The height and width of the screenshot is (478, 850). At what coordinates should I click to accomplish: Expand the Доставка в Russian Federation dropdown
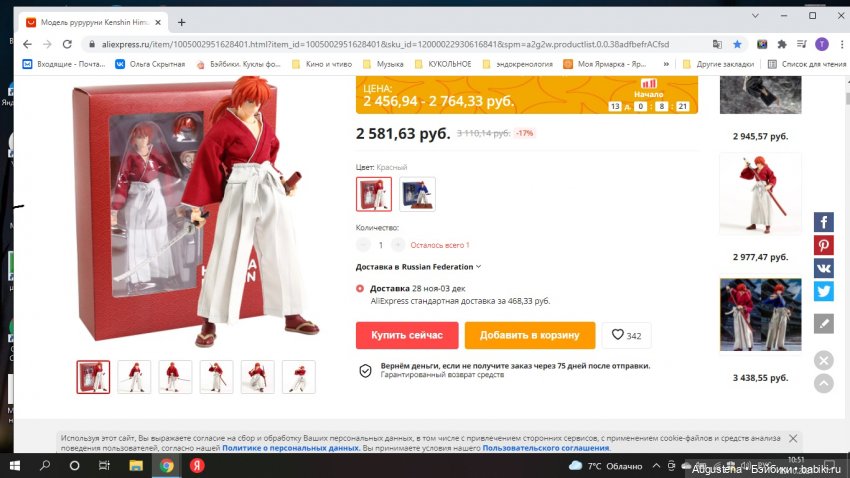coord(418,267)
